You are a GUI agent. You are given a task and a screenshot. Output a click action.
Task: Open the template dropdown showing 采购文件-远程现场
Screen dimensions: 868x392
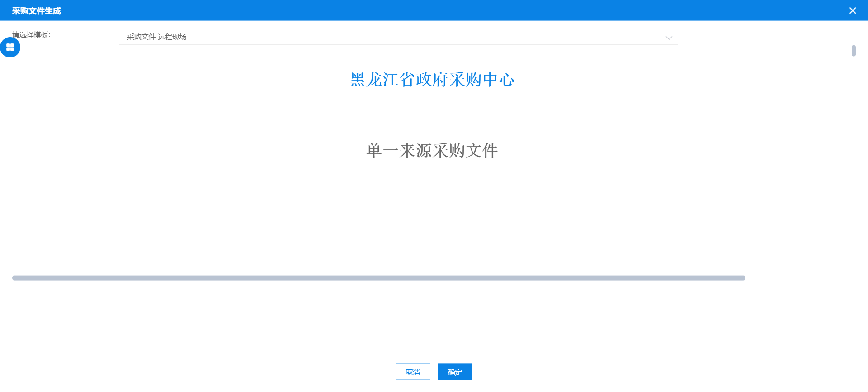point(398,37)
